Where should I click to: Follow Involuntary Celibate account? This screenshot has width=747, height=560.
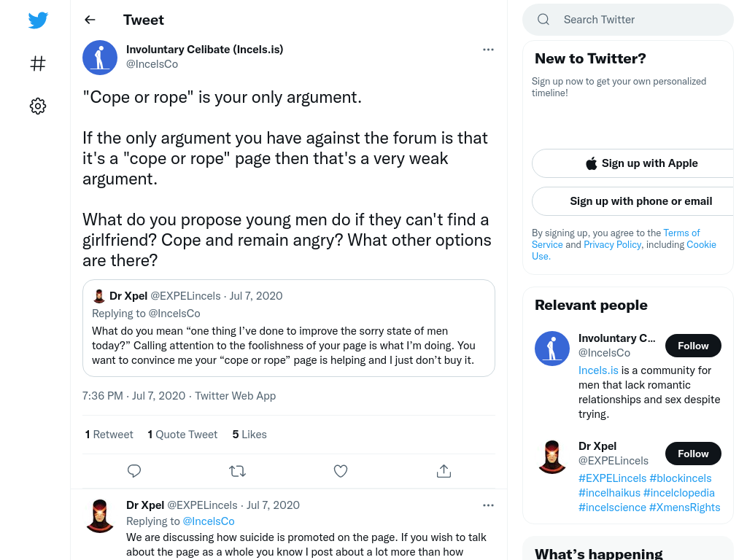[693, 346]
